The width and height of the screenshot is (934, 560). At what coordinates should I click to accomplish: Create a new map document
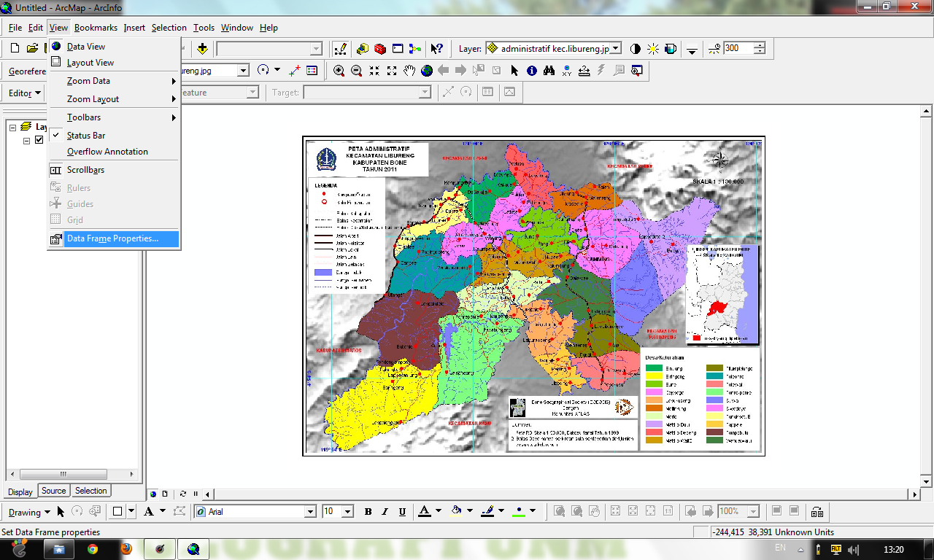tap(15, 49)
